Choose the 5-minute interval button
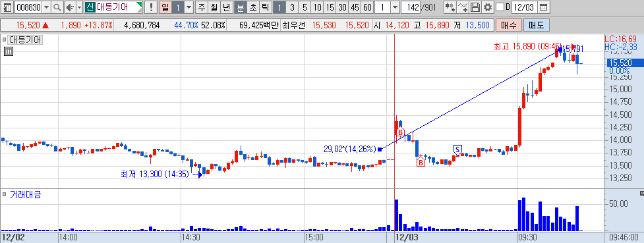 [x=304, y=7]
